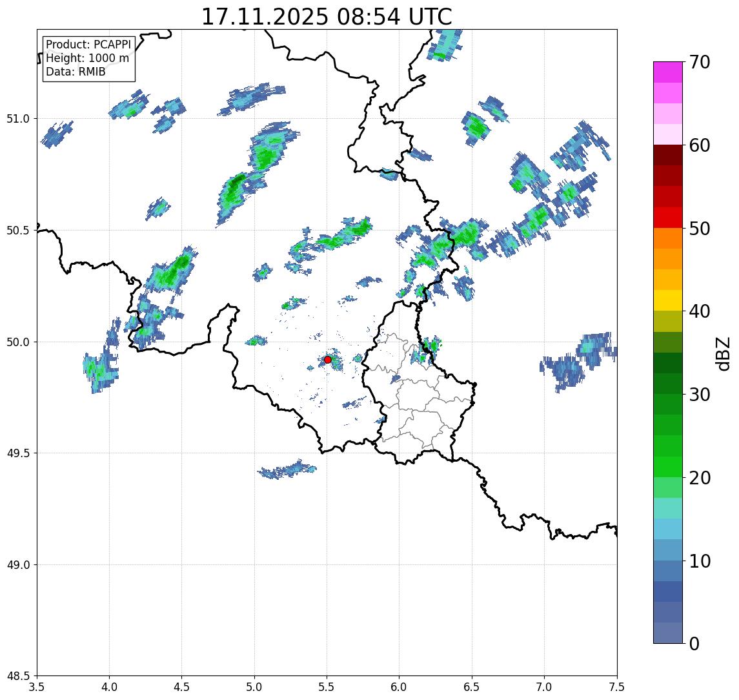The image size is (739, 700).
Task: Click the light cyan colorbar segment below 20
Action: [x=668, y=508]
